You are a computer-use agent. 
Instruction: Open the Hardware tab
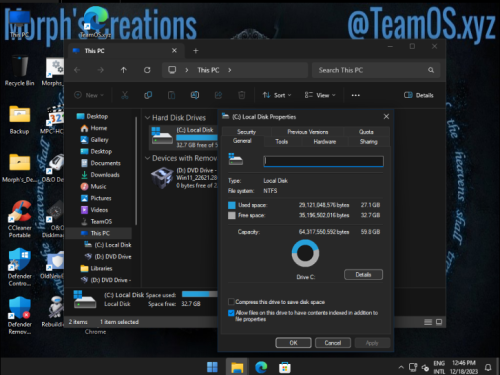pyautogui.click(x=325, y=142)
